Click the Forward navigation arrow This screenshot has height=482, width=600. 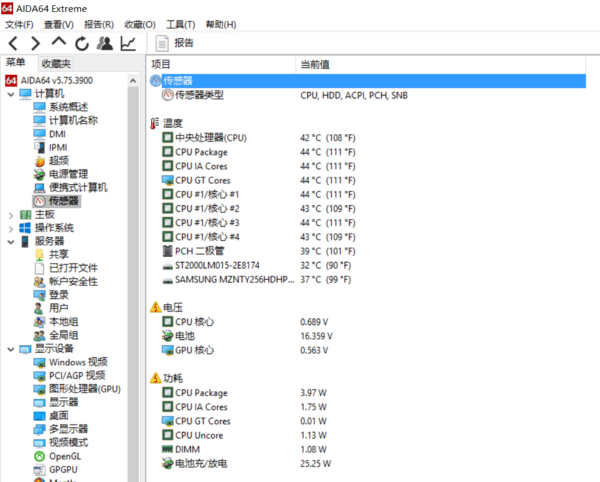click(36, 43)
